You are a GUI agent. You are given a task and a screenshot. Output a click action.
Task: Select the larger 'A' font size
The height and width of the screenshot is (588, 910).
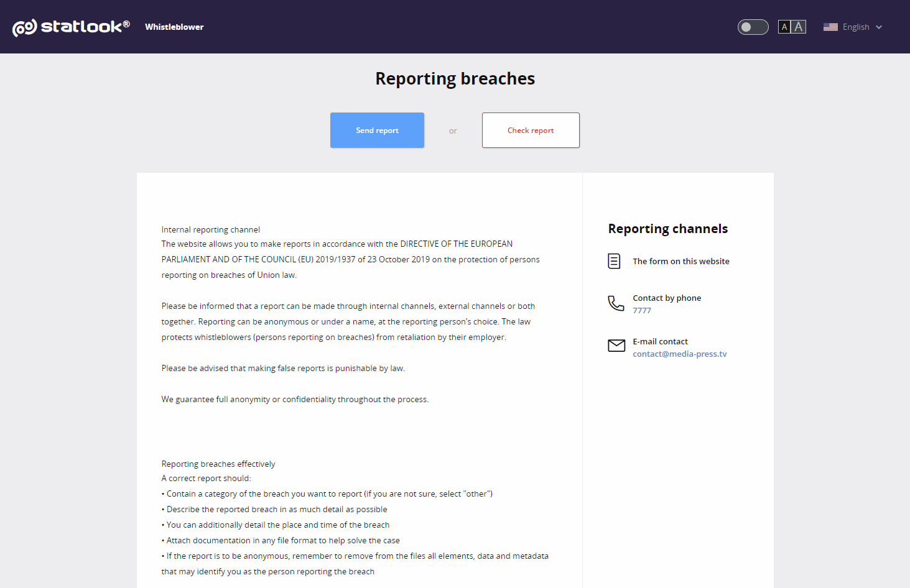coord(799,27)
